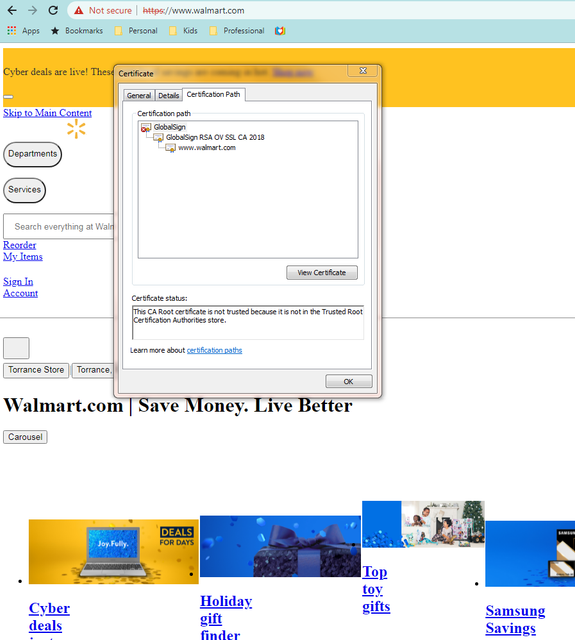Click Skip to Main Content link
575x640 pixels.
pyautogui.click(x=47, y=113)
